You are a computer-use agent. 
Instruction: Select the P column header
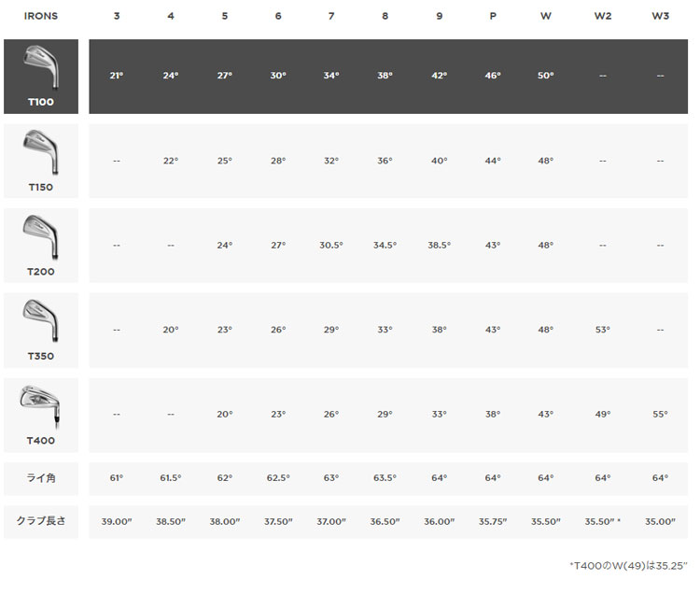pyautogui.click(x=491, y=16)
